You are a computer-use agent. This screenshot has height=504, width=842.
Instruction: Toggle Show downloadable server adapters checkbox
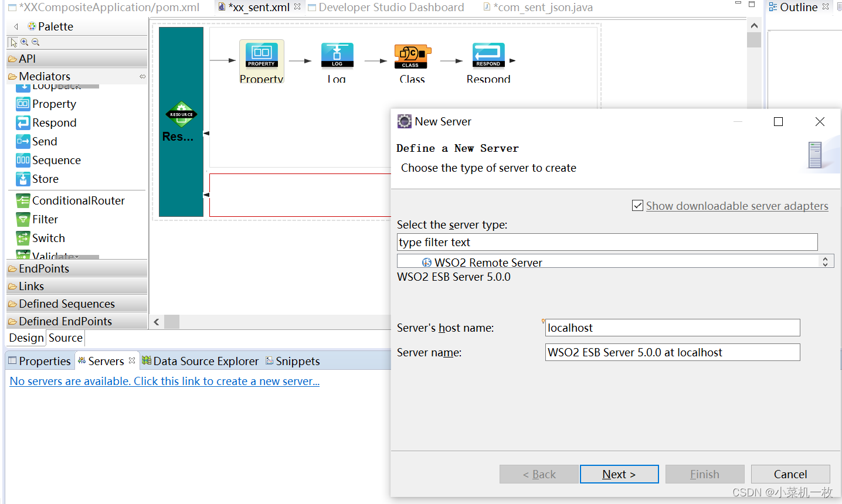tap(637, 206)
